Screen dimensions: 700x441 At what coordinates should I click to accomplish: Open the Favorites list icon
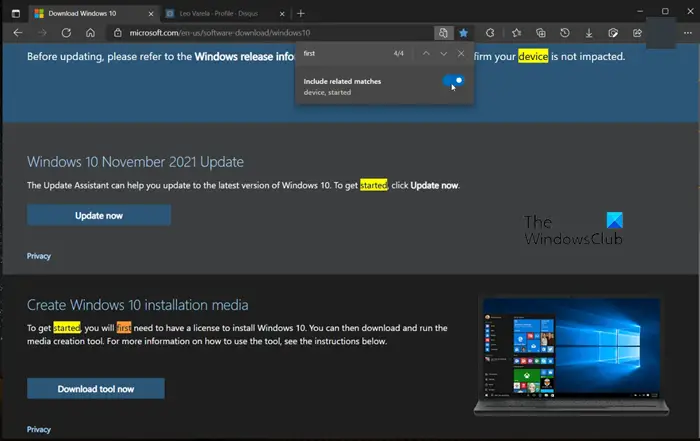(x=517, y=33)
